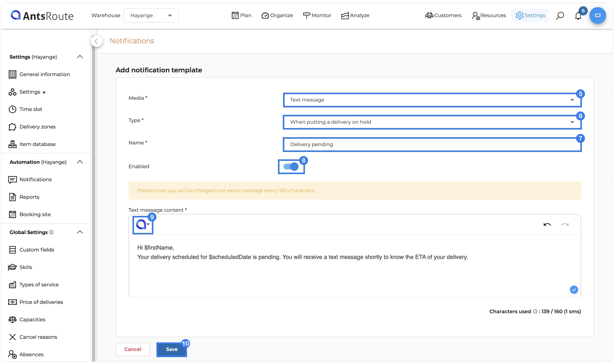Viewport: 614px width, 364px height.
Task: Open the Media dropdown showing Text message
Action: [x=432, y=100]
